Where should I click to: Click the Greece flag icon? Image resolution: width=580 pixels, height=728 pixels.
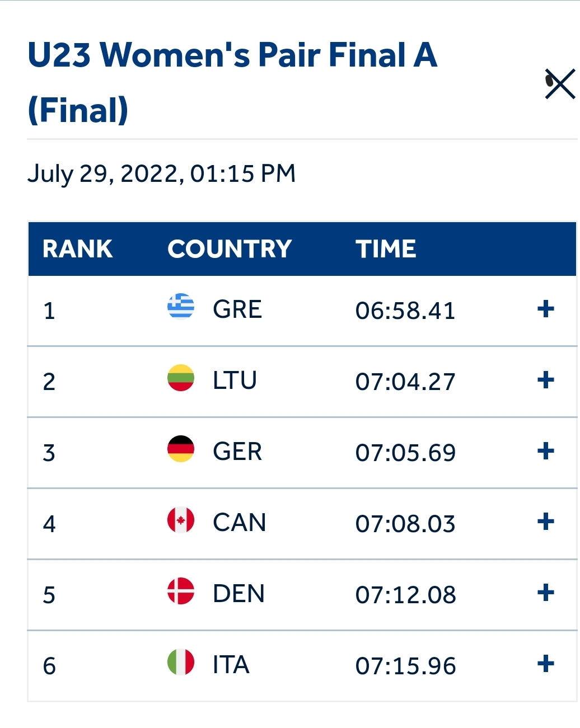[181, 307]
